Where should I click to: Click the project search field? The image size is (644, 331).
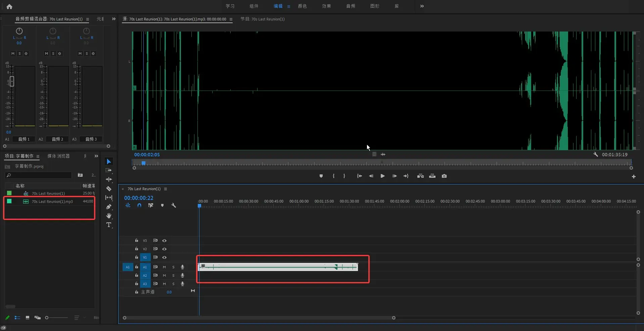[39, 175]
